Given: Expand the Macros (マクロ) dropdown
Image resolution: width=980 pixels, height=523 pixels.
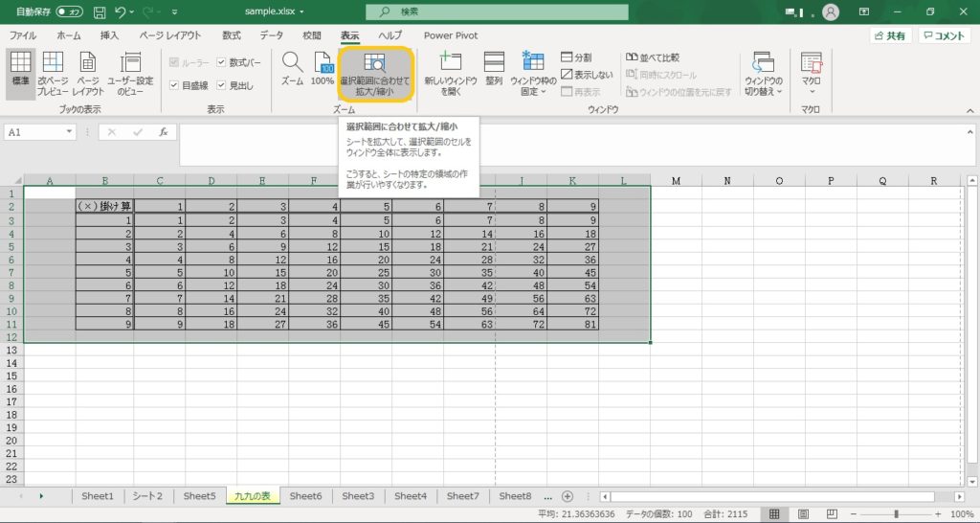Looking at the screenshot, I should (812, 74).
